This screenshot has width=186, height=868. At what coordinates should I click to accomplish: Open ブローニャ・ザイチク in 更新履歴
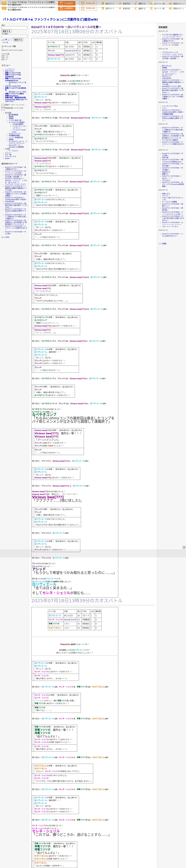tap(170, 226)
